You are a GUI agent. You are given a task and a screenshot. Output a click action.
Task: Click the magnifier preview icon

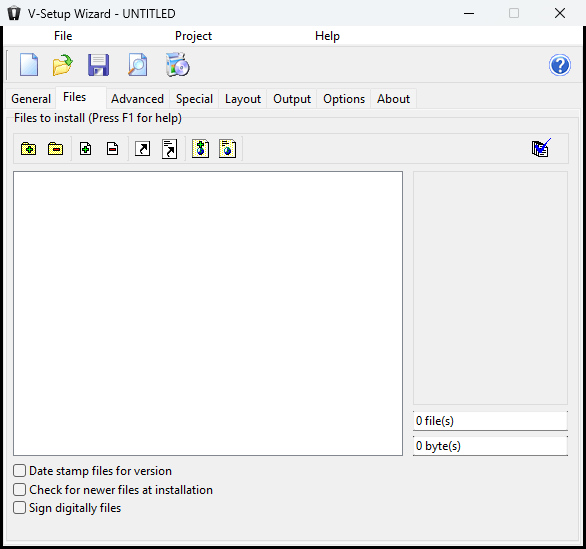[x=138, y=65]
